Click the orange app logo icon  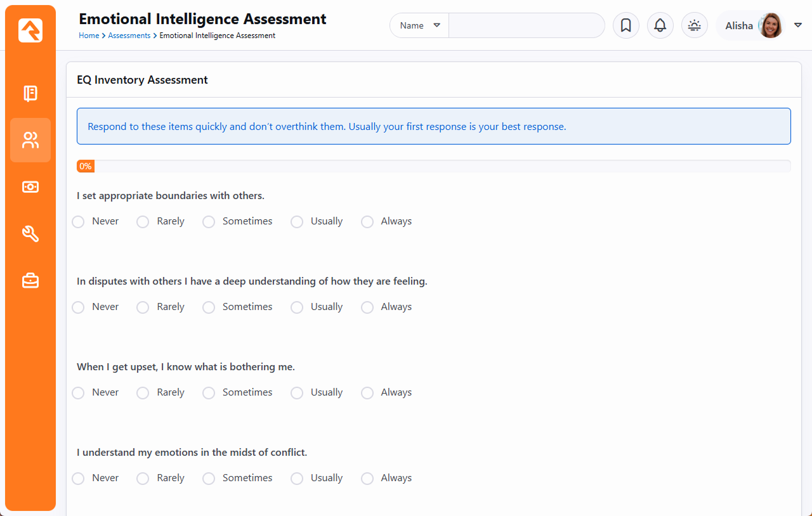(30, 30)
